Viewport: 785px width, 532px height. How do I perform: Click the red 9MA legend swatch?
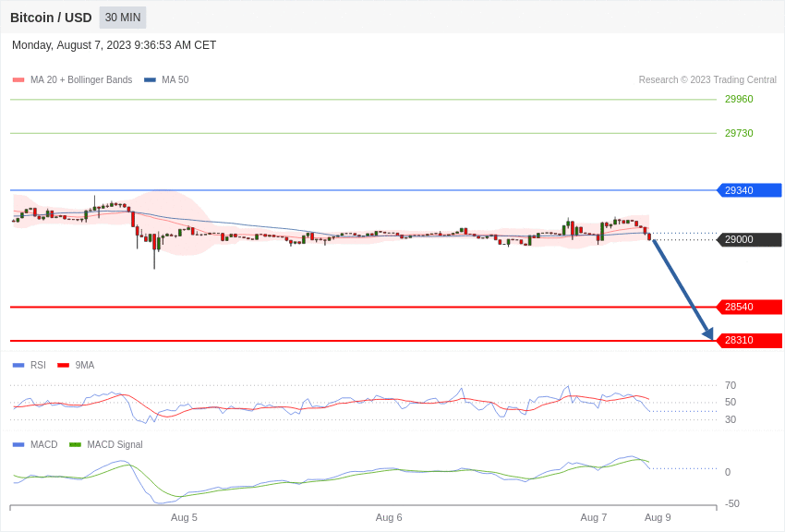pyautogui.click(x=64, y=366)
